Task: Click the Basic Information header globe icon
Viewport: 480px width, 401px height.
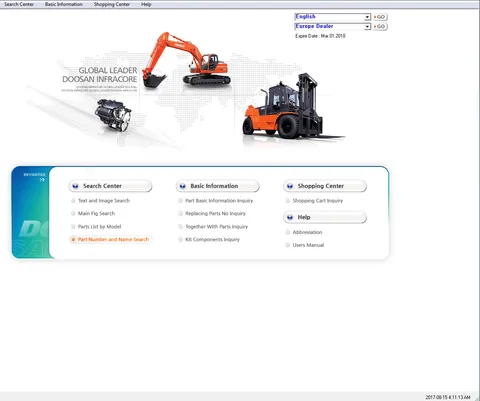Action: point(182,186)
